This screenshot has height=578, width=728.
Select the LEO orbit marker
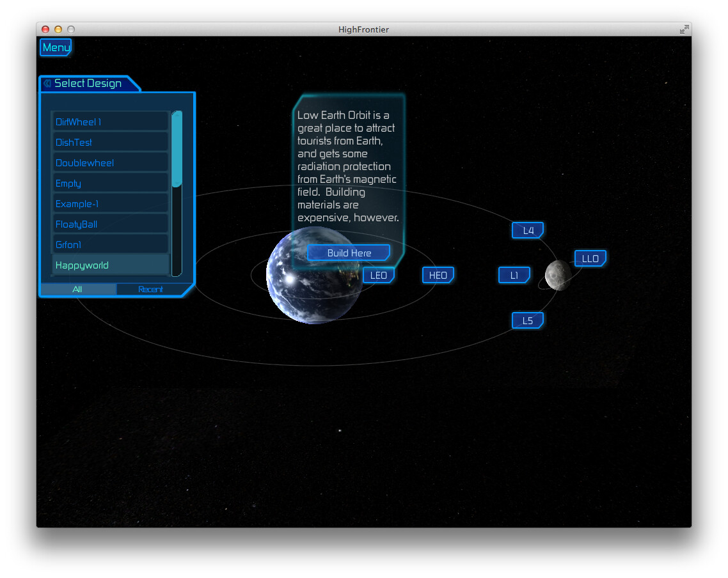[x=378, y=275]
